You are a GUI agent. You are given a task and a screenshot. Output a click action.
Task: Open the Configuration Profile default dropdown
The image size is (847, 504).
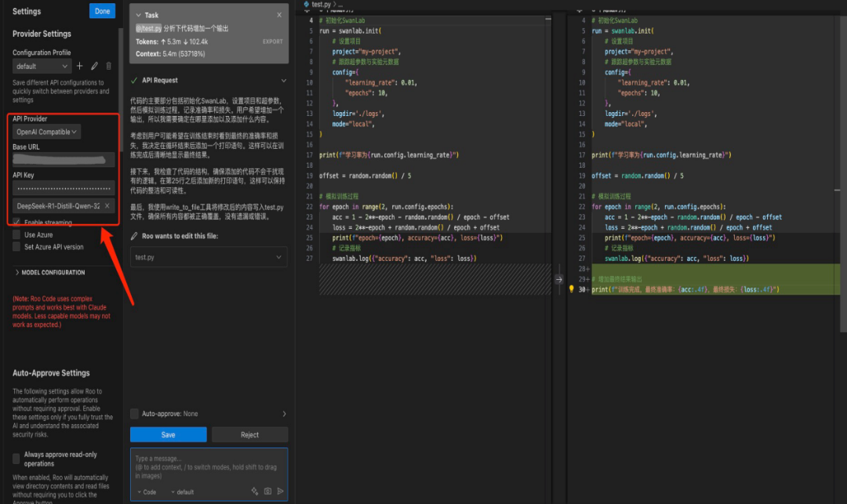pyautogui.click(x=41, y=66)
